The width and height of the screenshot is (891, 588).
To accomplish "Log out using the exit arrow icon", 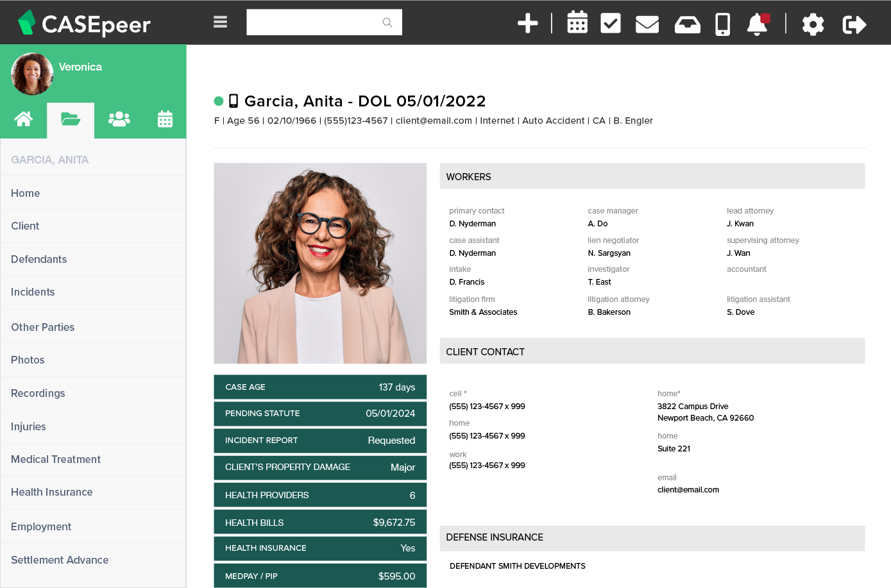I will (854, 24).
